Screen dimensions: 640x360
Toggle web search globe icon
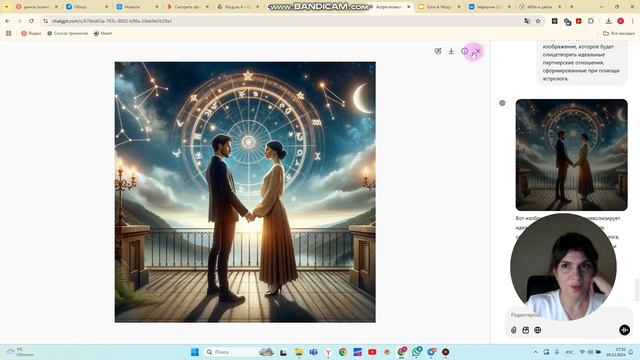(x=538, y=330)
